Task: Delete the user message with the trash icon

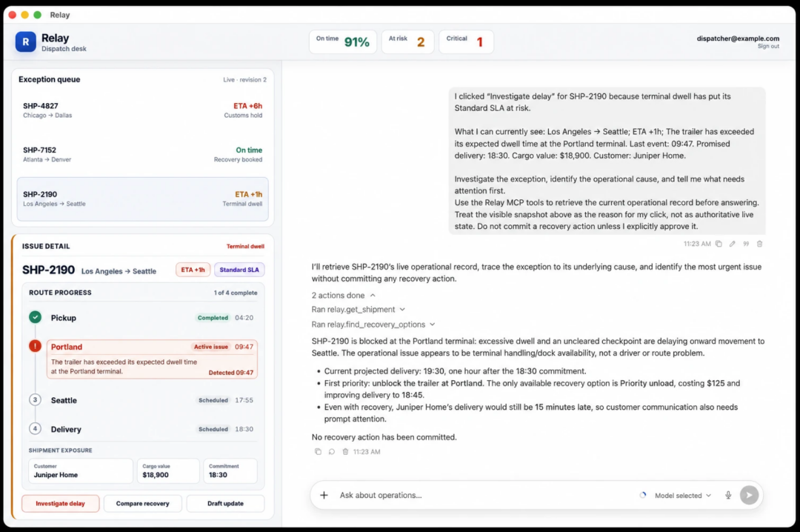Action: click(760, 244)
